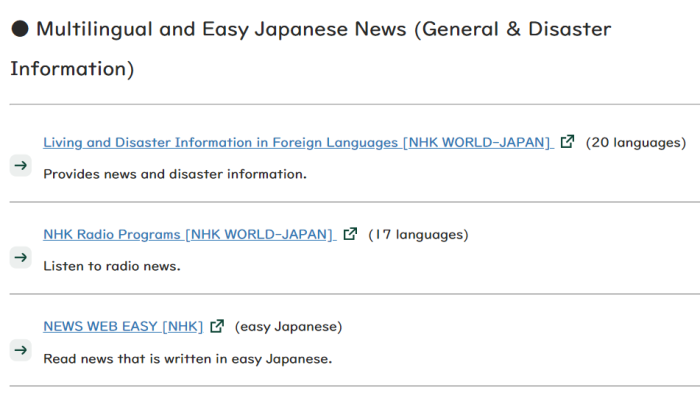The image size is (700, 404).
Task: Click the "(17 languages)" label
Action: (418, 234)
